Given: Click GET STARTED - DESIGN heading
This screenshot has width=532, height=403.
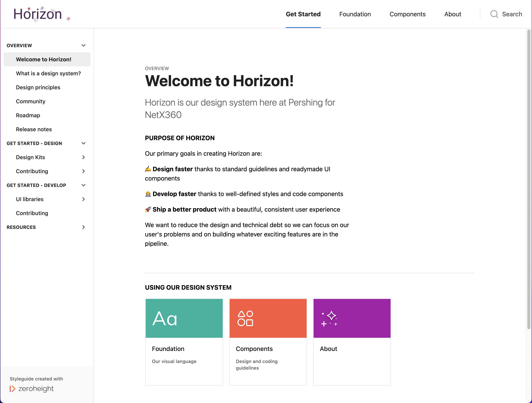Looking at the screenshot, I should click(34, 143).
